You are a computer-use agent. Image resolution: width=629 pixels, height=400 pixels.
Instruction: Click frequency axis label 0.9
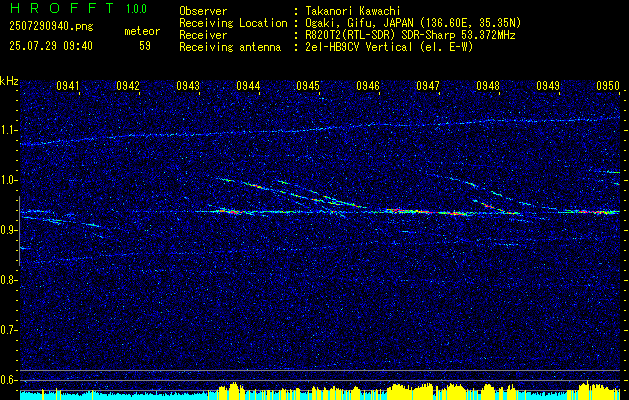click(x=8, y=230)
